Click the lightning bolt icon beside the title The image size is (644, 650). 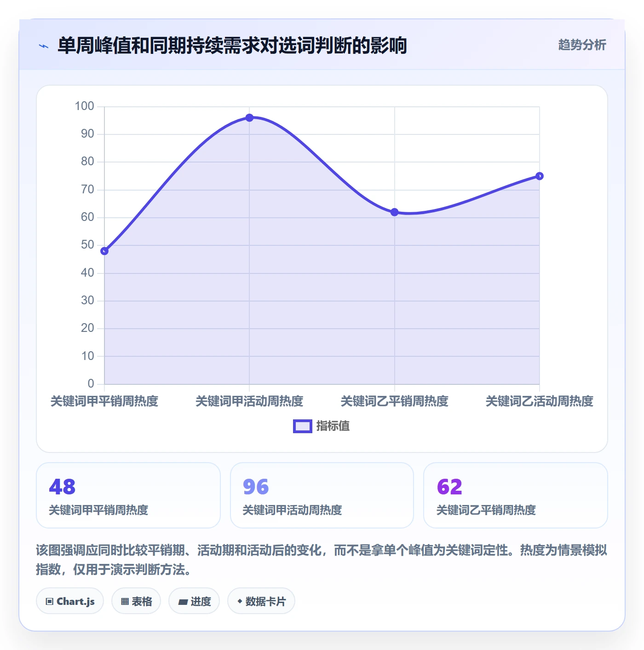tap(44, 46)
